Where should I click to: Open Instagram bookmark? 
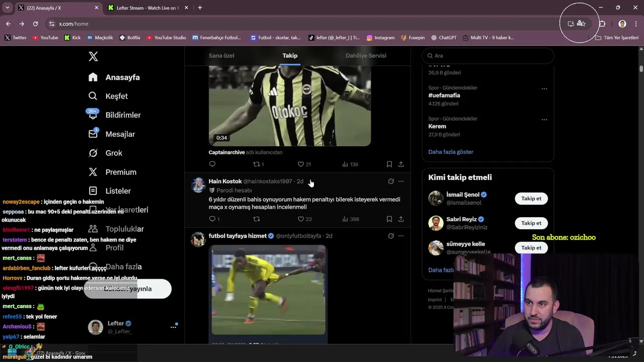pyautogui.click(x=380, y=38)
